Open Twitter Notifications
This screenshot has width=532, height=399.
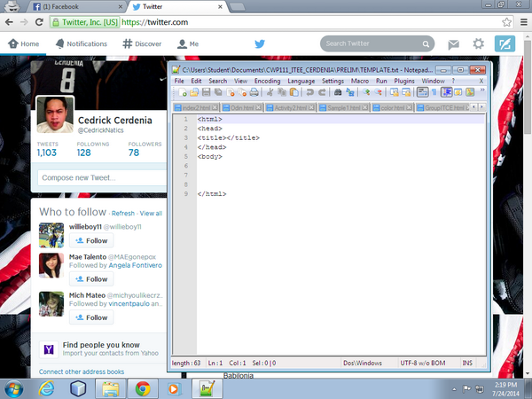tap(81, 43)
